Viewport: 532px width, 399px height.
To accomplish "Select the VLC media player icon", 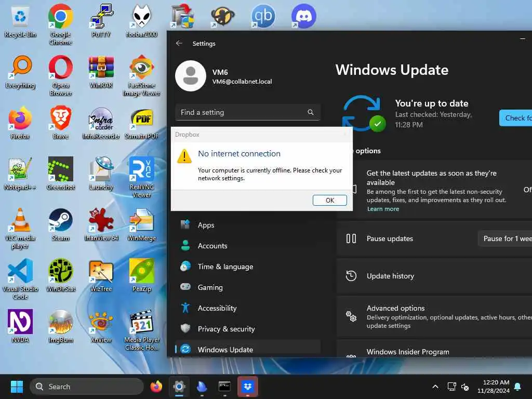I will pos(20,228).
